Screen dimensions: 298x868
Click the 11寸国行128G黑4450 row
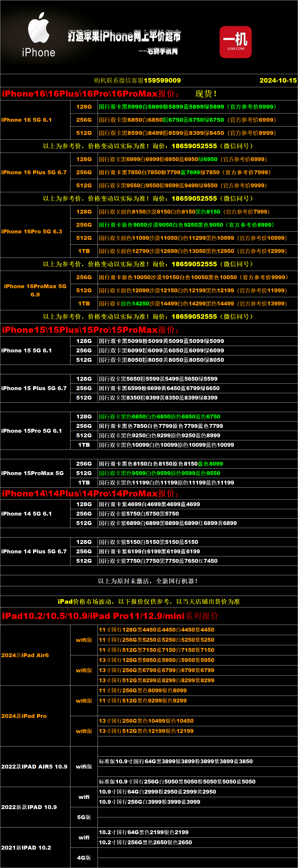(x=198, y=630)
